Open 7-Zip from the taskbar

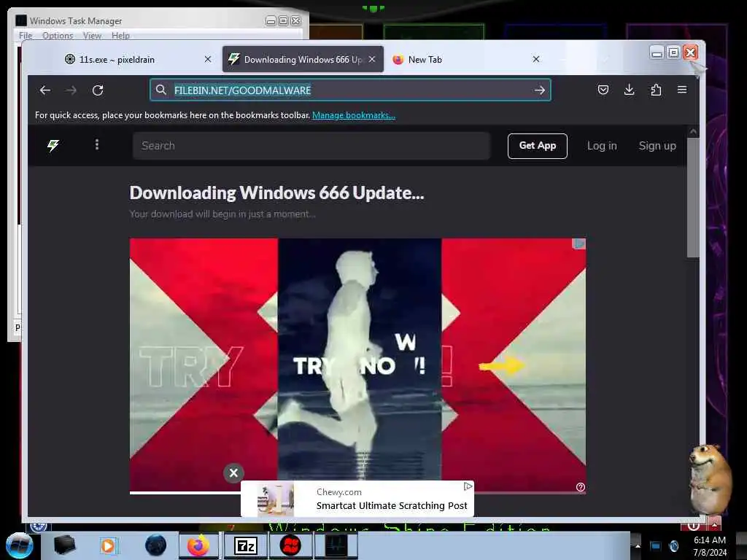tap(246, 545)
